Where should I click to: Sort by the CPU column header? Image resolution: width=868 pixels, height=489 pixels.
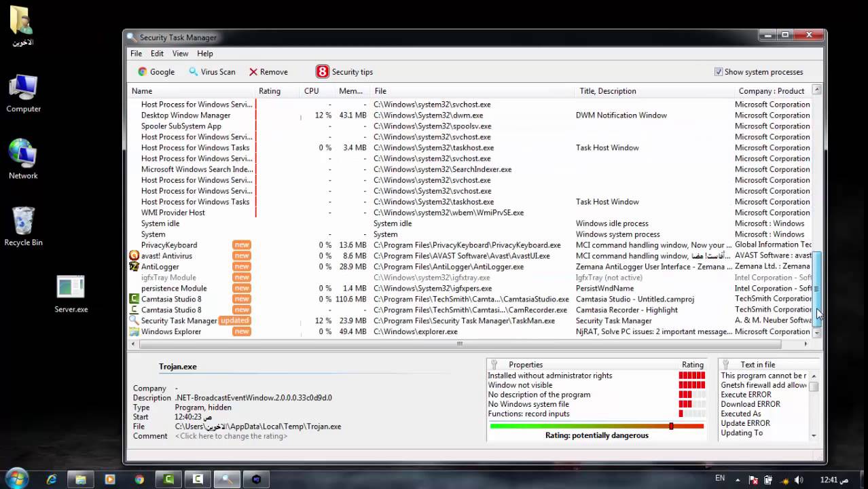click(x=317, y=91)
